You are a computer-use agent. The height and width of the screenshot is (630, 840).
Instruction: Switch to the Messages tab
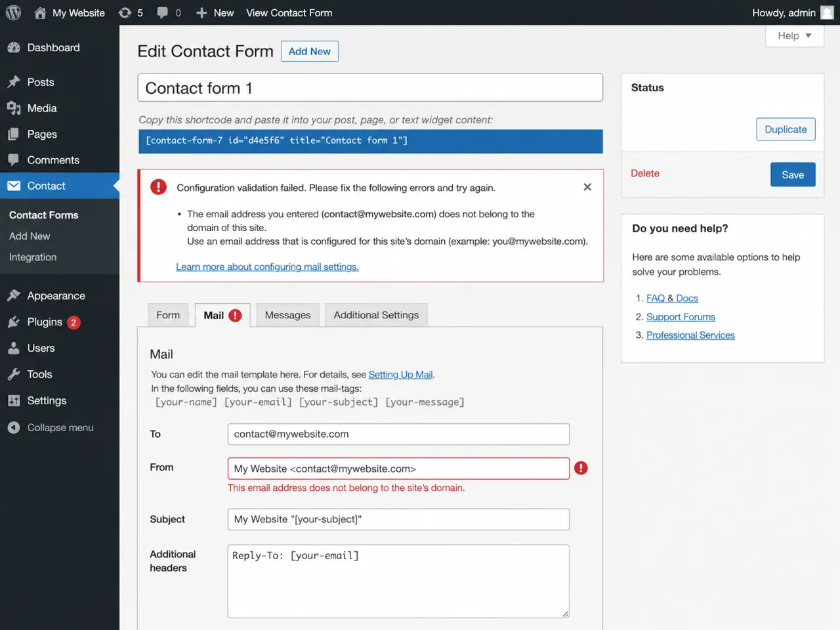coord(287,315)
